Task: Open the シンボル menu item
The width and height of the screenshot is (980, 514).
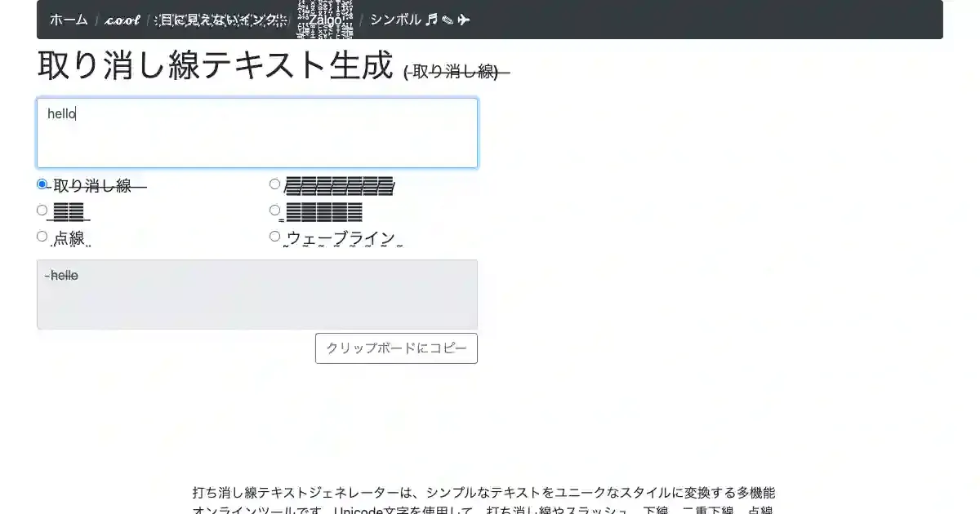Action: click(396, 20)
